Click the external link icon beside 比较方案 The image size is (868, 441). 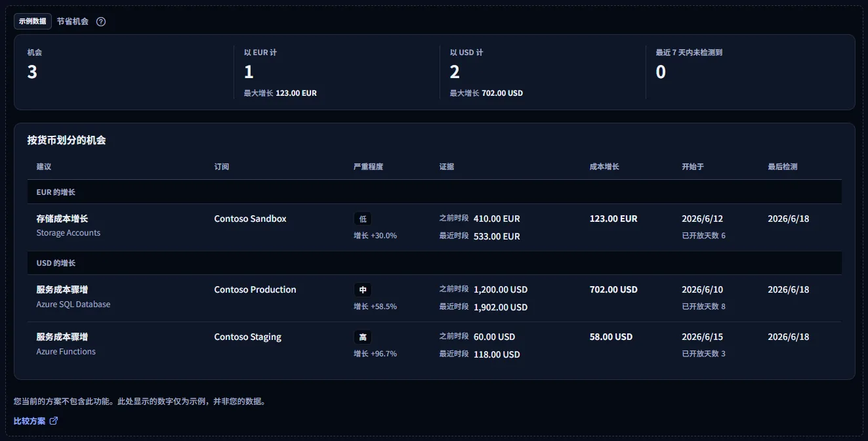54,421
